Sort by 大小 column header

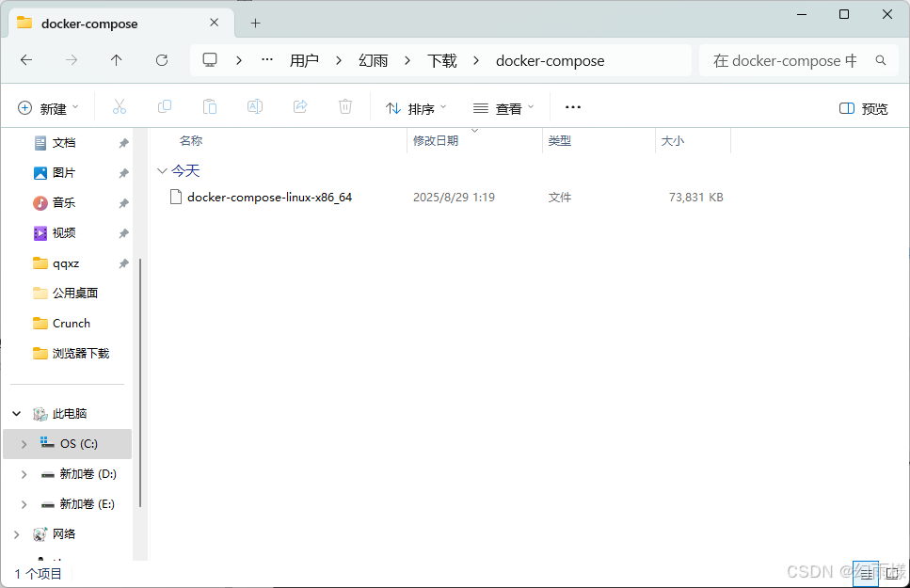tap(673, 140)
